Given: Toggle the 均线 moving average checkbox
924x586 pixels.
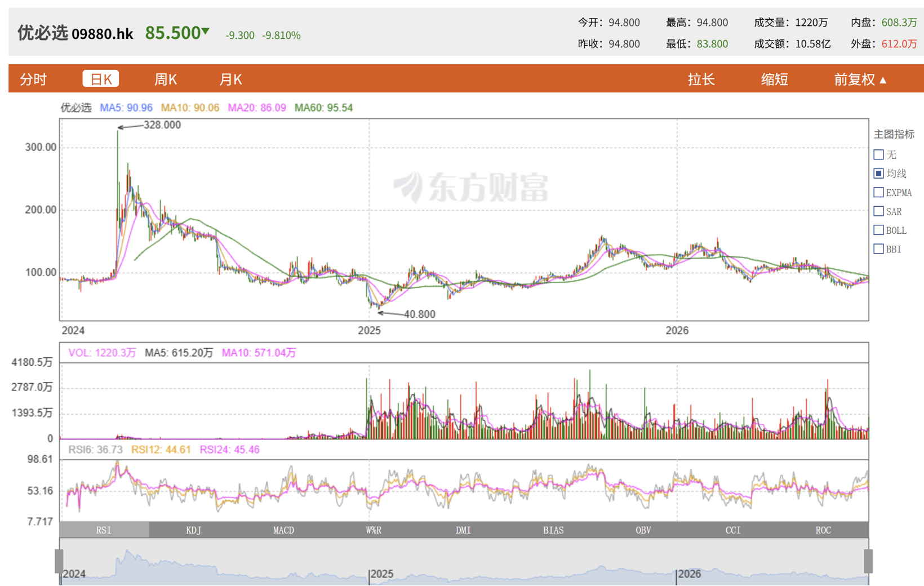Looking at the screenshot, I should point(878,174).
